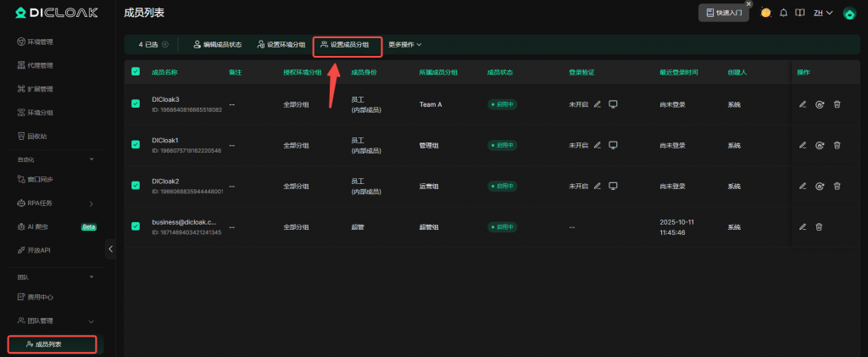The width and height of the screenshot is (868, 357).
Task: Click the edit pencil for DICloak3
Action: (803, 104)
